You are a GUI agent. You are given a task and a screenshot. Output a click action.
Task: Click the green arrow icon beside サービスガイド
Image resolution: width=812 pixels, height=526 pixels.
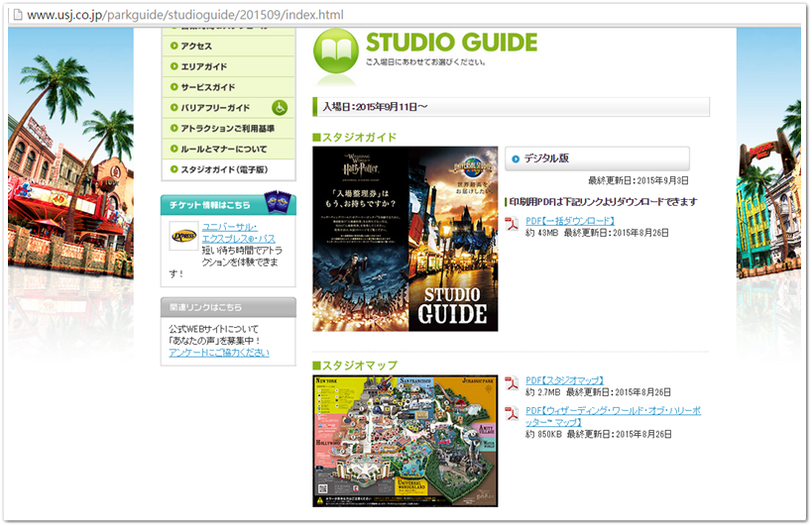[x=174, y=87]
